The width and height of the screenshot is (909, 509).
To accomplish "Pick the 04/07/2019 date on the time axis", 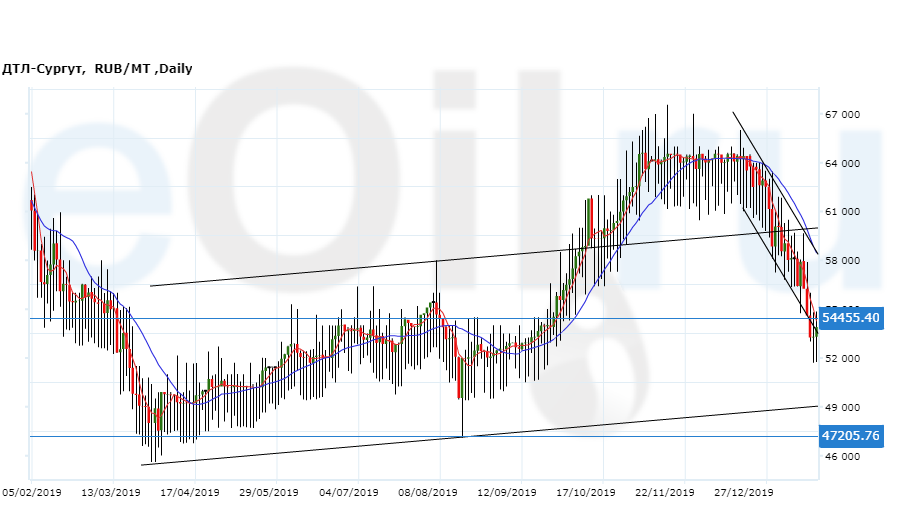I will tap(349, 492).
